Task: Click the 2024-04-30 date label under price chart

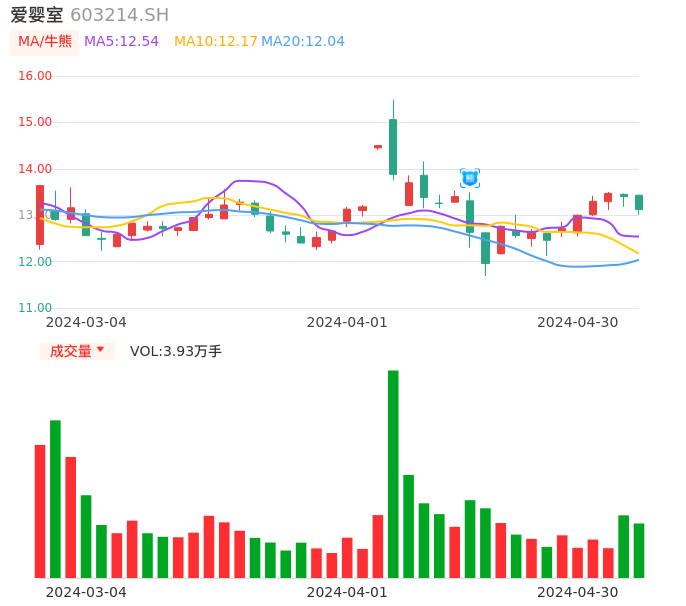Action: tap(578, 322)
